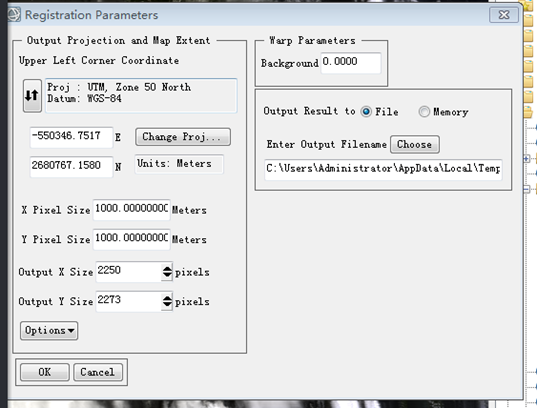Click the output filename path field
The height and width of the screenshot is (408, 537).
pyautogui.click(x=383, y=169)
